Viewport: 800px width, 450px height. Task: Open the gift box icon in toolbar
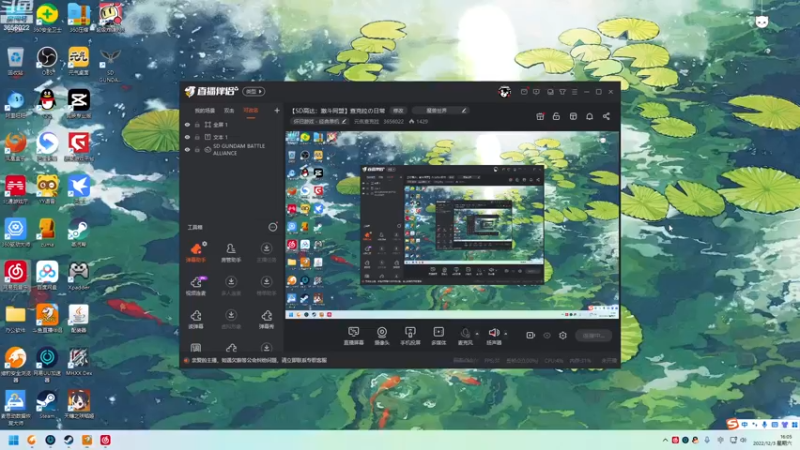pyautogui.click(x=540, y=116)
